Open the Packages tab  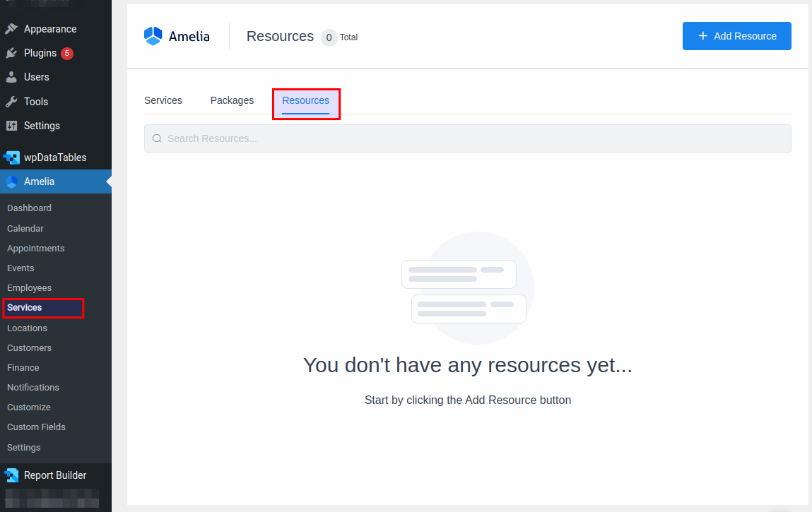[x=232, y=100]
